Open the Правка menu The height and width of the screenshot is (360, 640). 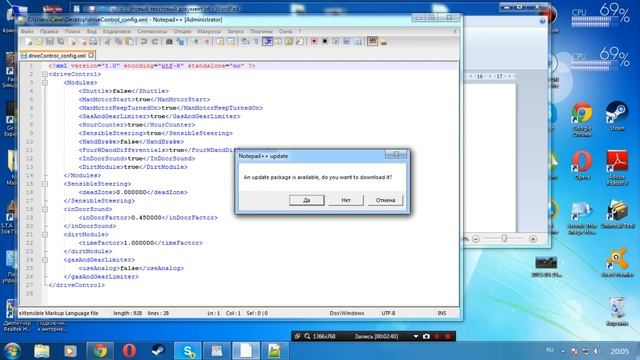[49, 31]
